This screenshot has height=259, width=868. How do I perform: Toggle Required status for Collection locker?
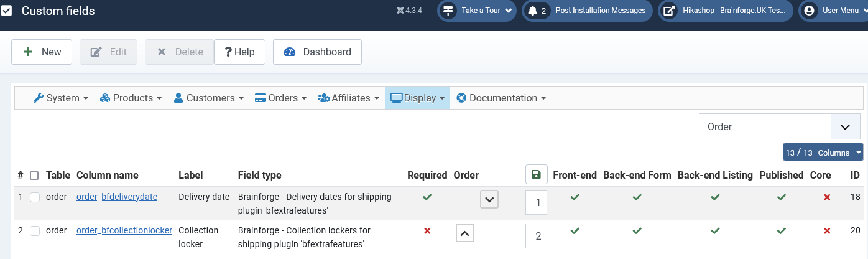pos(427,231)
